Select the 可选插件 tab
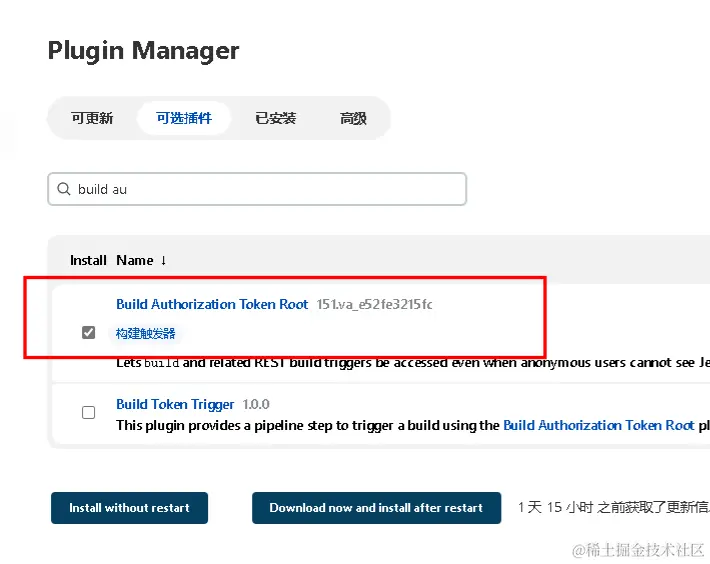 pos(184,118)
